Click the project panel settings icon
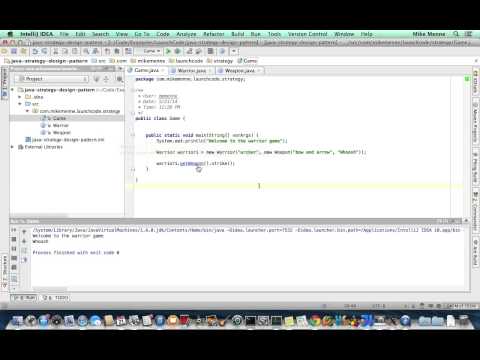480x360 pixels. [x=119, y=79]
